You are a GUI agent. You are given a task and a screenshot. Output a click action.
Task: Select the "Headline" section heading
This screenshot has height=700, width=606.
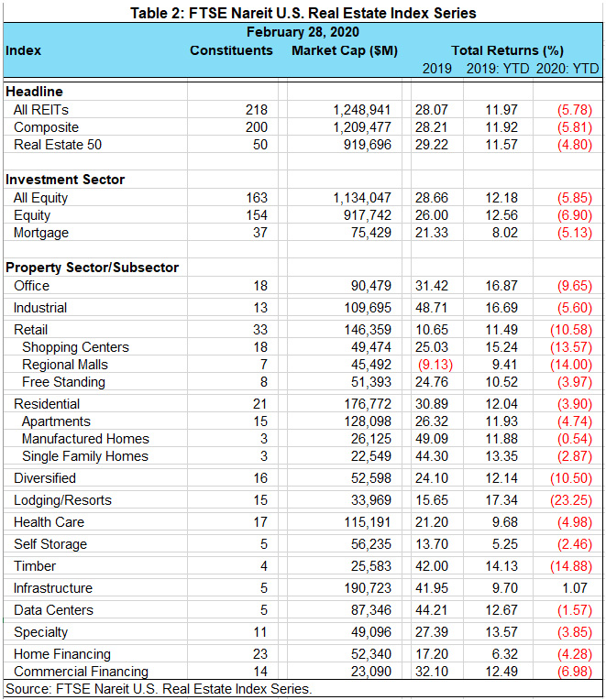point(34,92)
